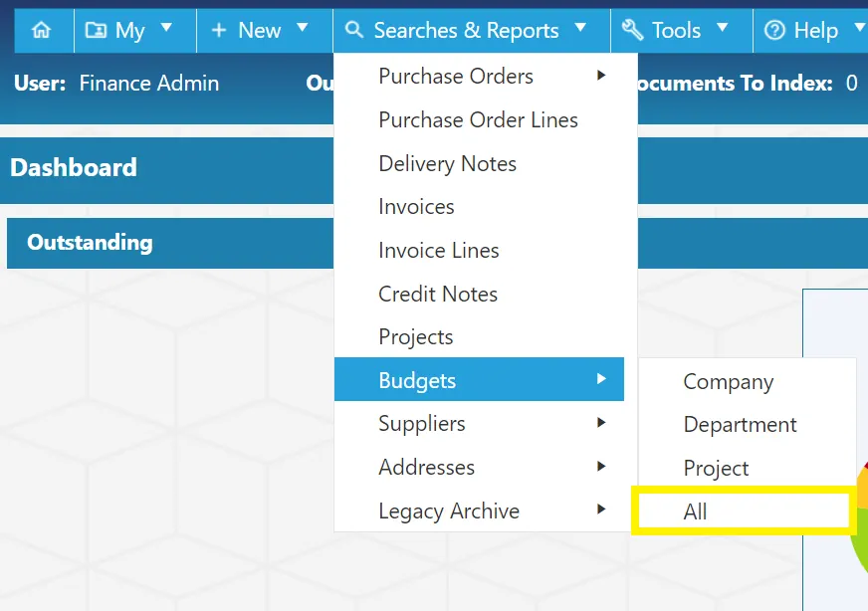Image resolution: width=868 pixels, height=611 pixels.
Task: Expand the Purchase Orders submenu arrow
Action: point(602,76)
